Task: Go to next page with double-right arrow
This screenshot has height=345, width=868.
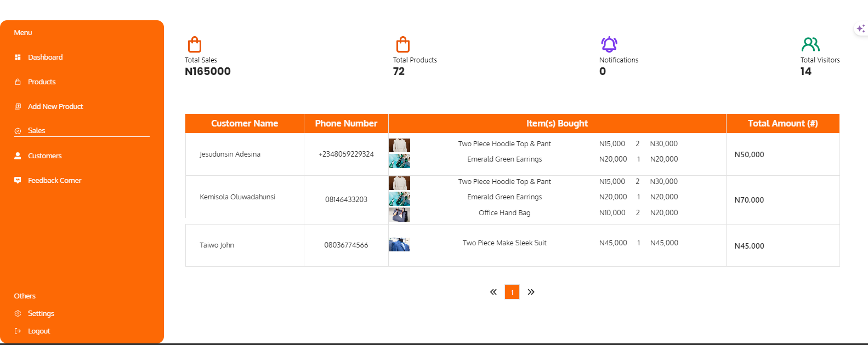Action: coord(531,292)
